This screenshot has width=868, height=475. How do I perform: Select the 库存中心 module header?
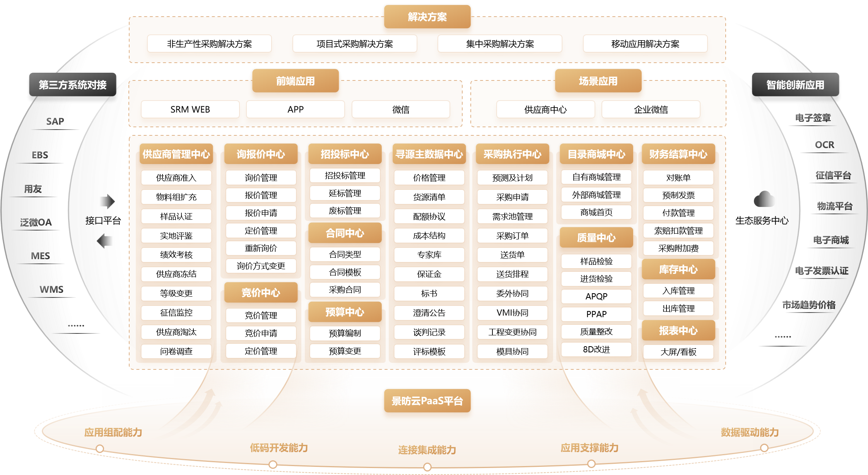(678, 269)
